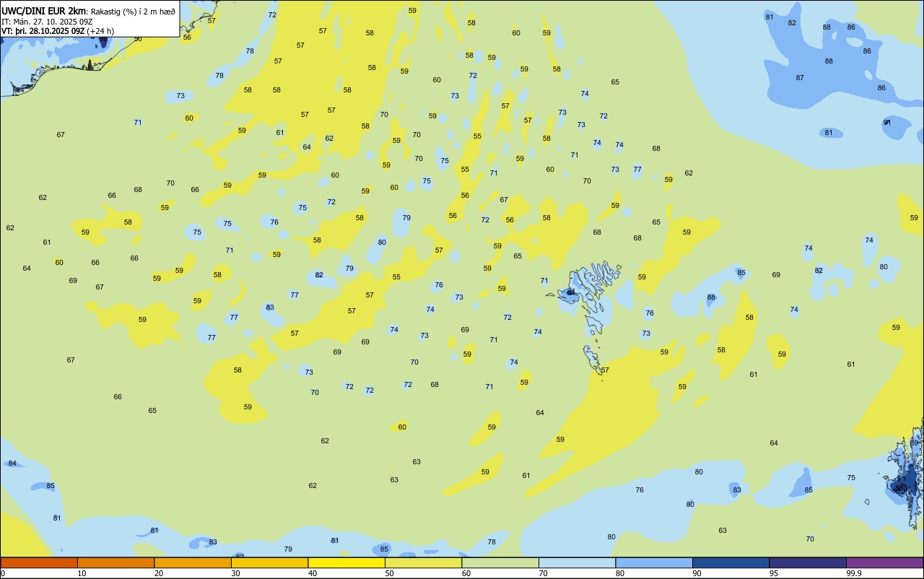Select the bright yellow 40–50 legend segment
This screenshot has width=924, height=579.
(346, 562)
